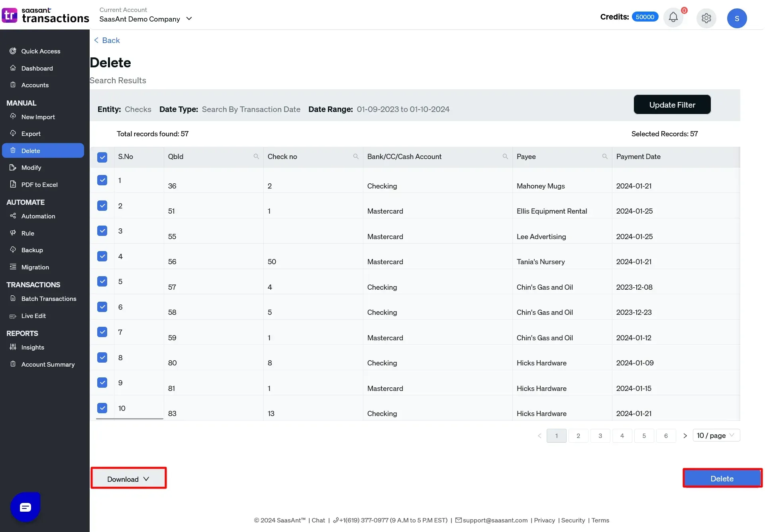The height and width of the screenshot is (532, 765).
Task: Open the Delete sidebar menu item
Action: [x=43, y=151]
